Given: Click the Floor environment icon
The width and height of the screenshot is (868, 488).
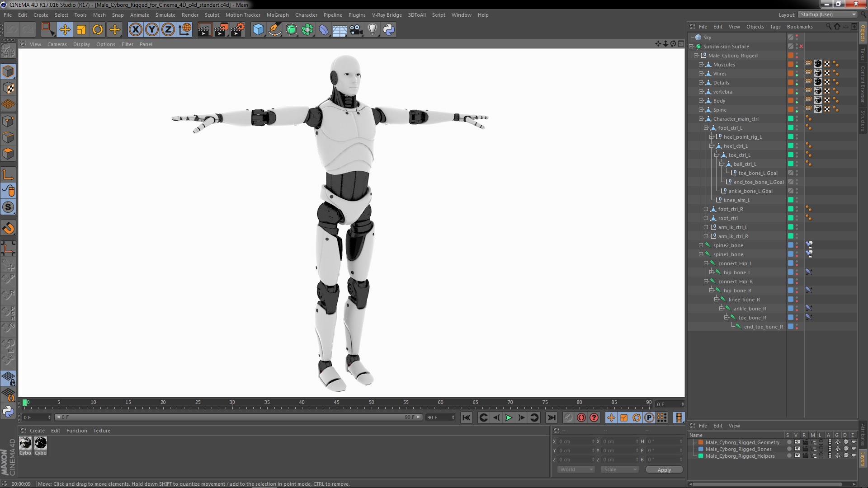Looking at the screenshot, I should [340, 30].
